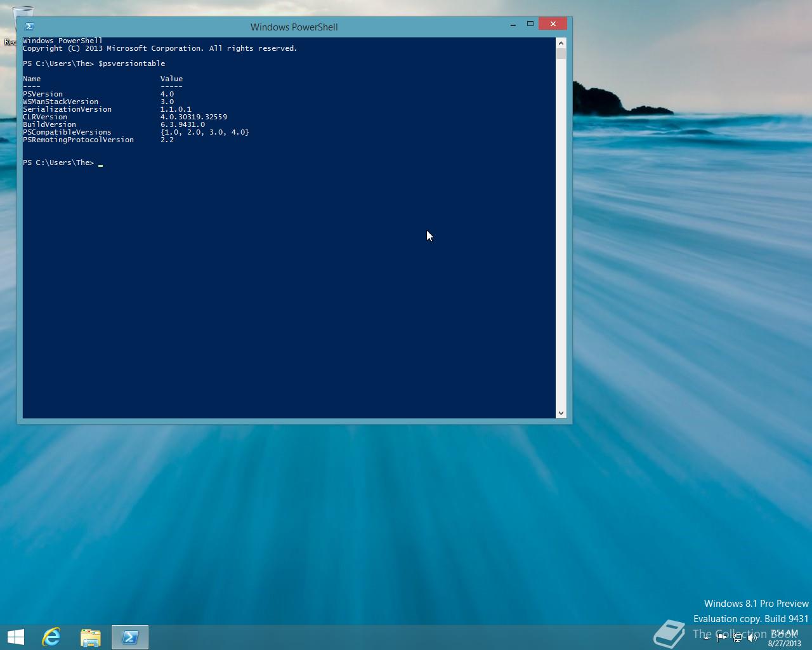Open the clock showing 8/27/2013

[x=785, y=638]
